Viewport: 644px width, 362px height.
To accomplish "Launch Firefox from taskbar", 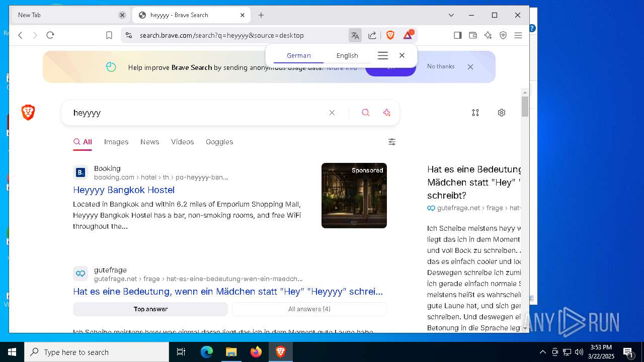I will 256,352.
